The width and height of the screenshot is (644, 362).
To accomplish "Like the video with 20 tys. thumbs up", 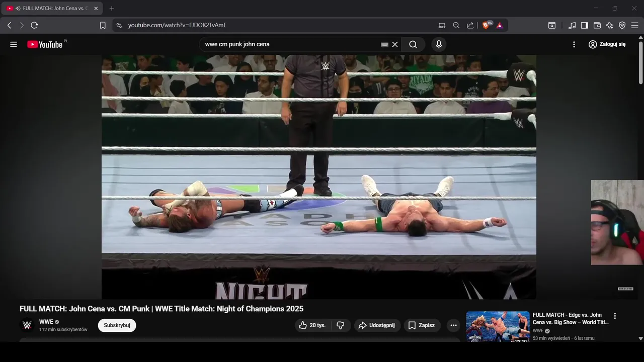I will (312, 325).
